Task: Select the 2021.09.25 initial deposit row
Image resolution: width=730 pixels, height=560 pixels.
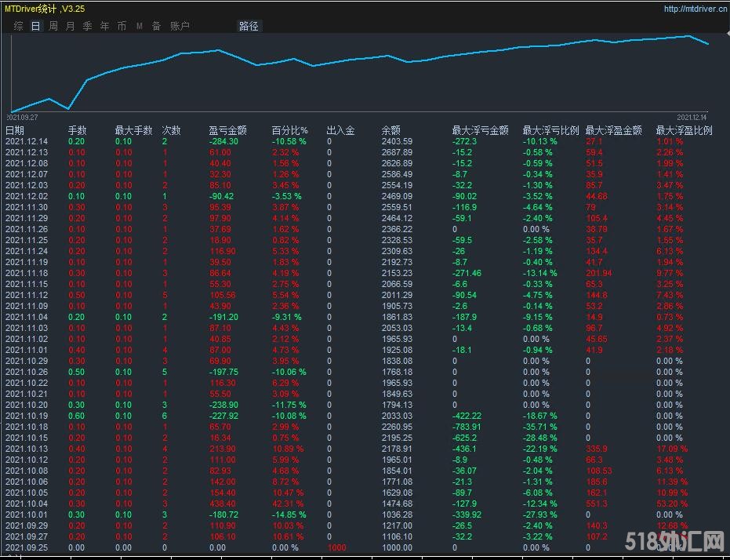Action: click(x=27, y=547)
